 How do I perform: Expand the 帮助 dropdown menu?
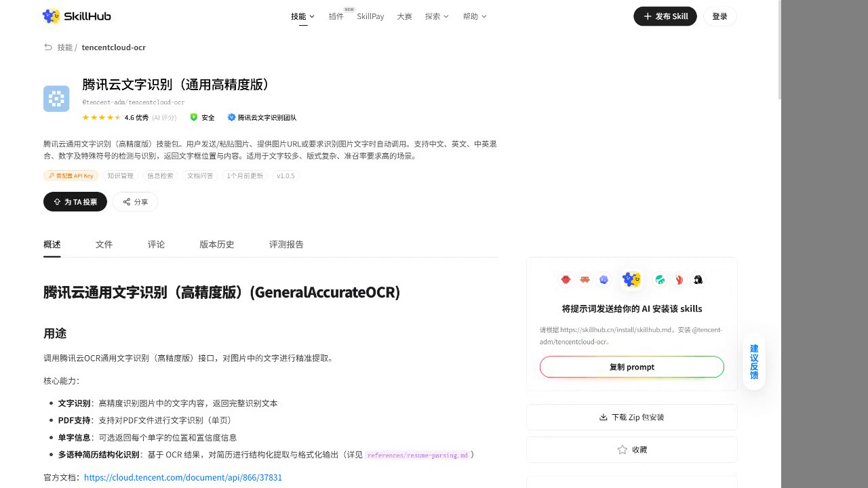pyautogui.click(x=475, y=16)
